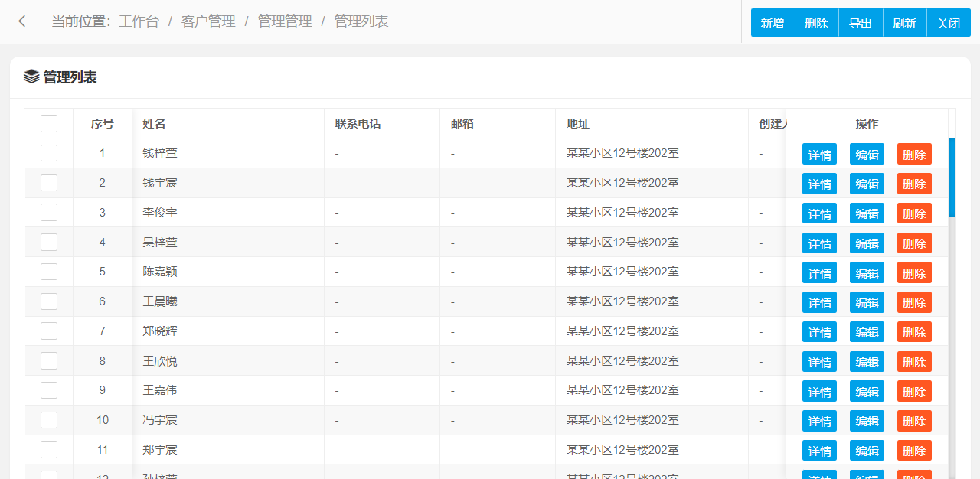Click 编辑 for 吴梓萱
The height and width of the screenshot is (479, 980).
point(867,243)
